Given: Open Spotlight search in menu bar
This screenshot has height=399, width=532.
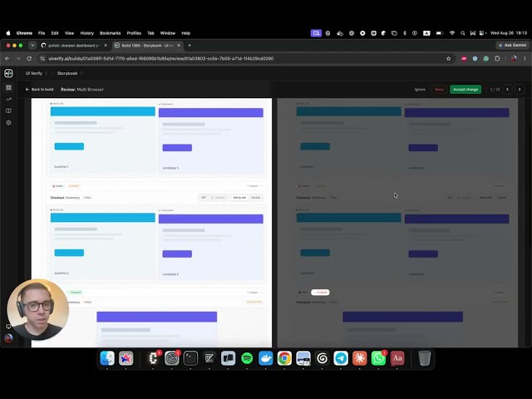Looking at the screenshot, I should [x=462, y=33].
